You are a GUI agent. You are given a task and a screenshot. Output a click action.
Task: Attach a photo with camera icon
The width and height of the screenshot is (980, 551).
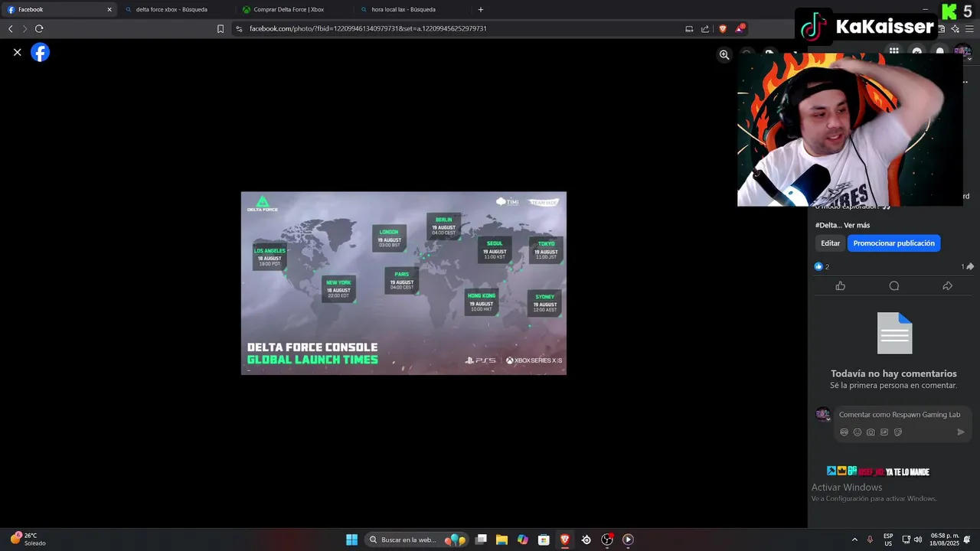871,432
